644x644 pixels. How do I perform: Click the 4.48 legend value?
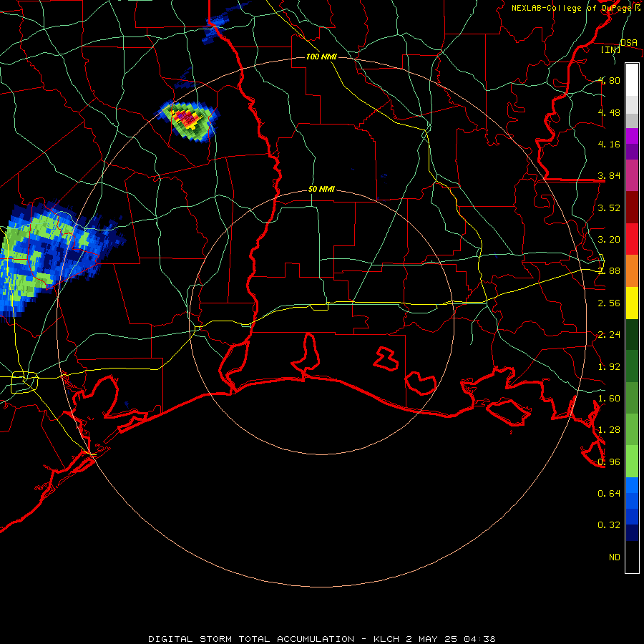tap(610, 112)
